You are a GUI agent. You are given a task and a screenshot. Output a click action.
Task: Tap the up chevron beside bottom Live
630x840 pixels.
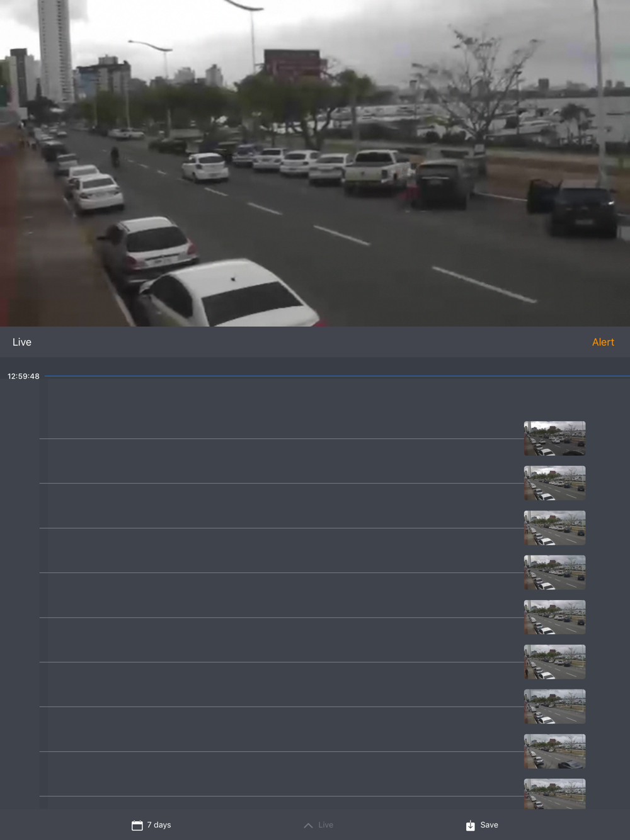[308, 825]
